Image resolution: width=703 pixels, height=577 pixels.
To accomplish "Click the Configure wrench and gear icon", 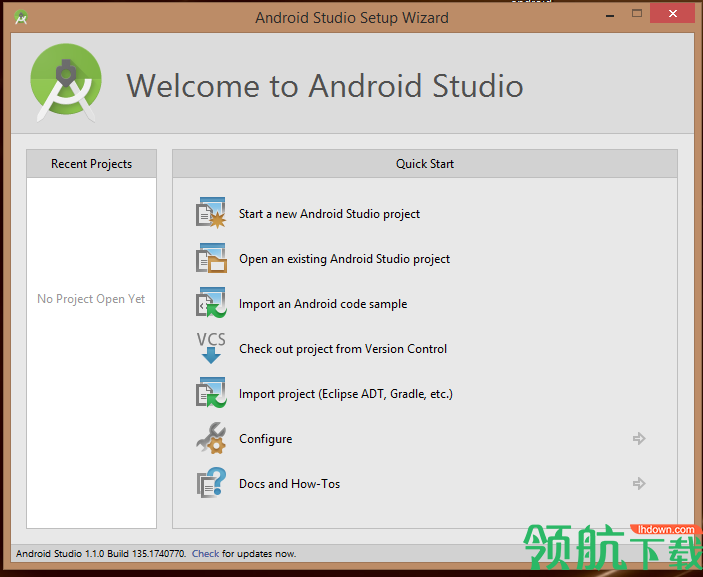I will tap(211, 438).
